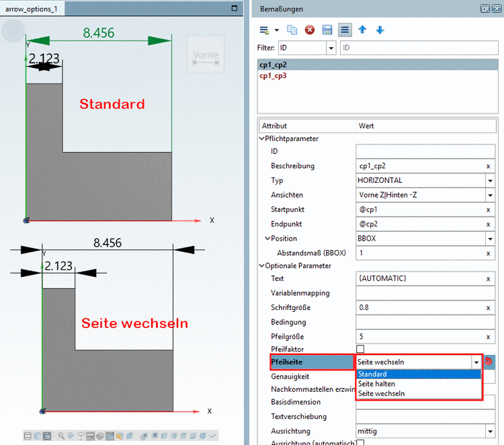Switch to the arrow_options_1 tab
Screen dimensions: 504x445
click(x=32, y=9)
